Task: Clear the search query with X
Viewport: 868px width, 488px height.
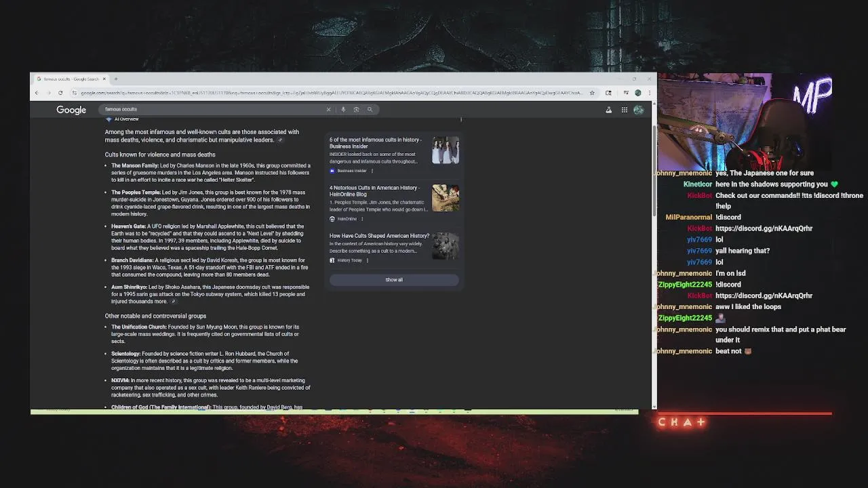Action: click(329, 109)
